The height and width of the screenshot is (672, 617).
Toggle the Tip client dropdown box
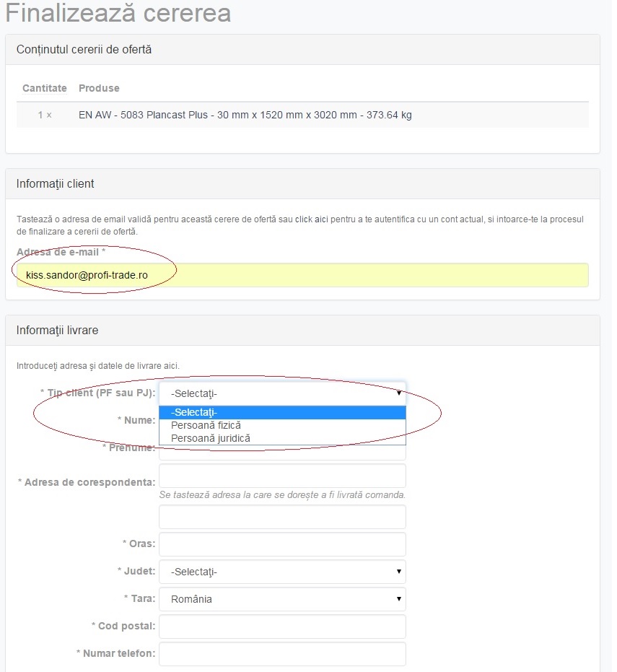(x=282, y=393)
